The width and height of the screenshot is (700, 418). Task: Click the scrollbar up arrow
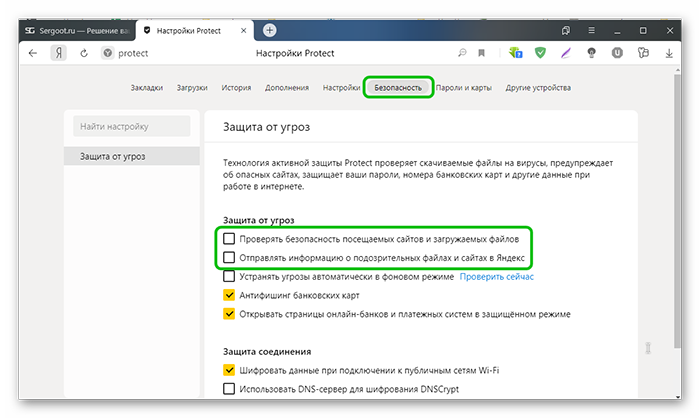677,70
